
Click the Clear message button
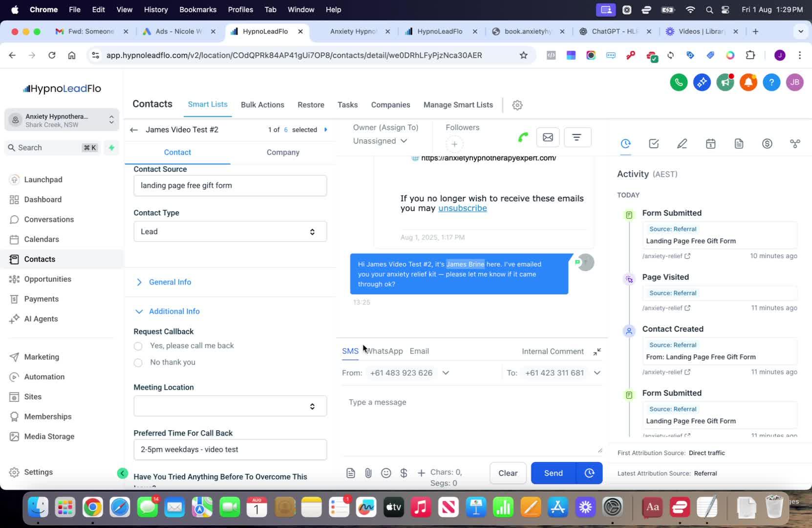508,473
